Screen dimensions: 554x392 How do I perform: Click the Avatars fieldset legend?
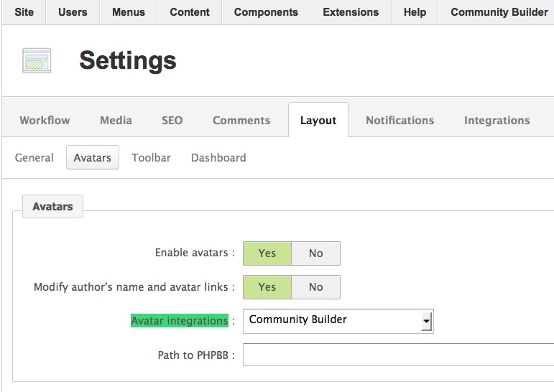click(52, 206)
